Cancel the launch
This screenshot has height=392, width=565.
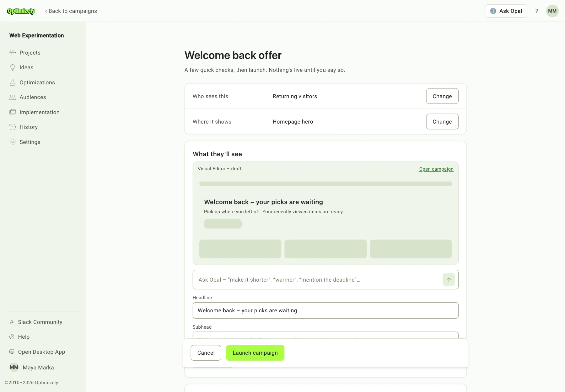coord(206,352)
